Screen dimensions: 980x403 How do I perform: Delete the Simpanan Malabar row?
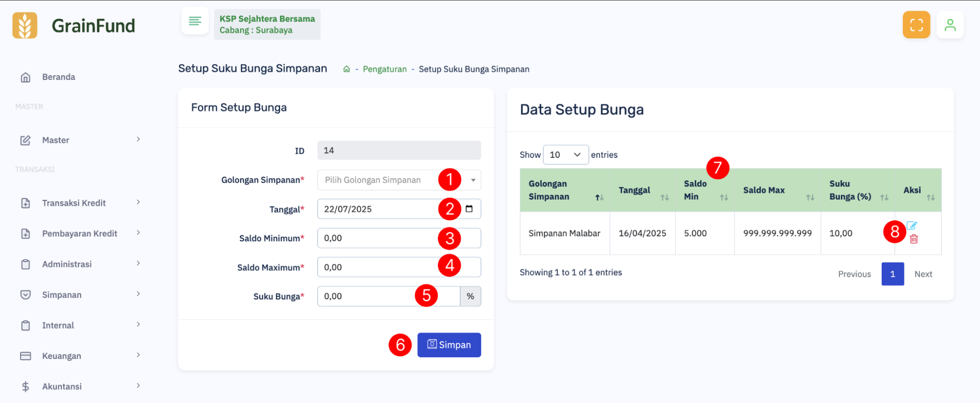(914, 239)
